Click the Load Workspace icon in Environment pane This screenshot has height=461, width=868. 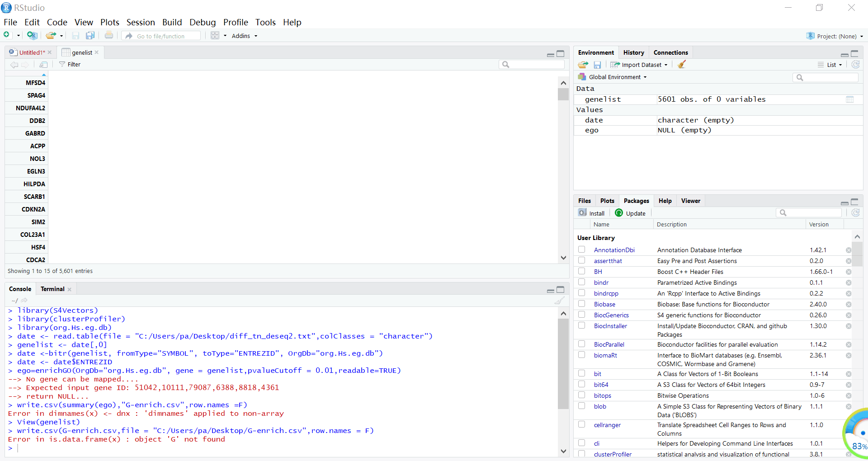[583, 65]
